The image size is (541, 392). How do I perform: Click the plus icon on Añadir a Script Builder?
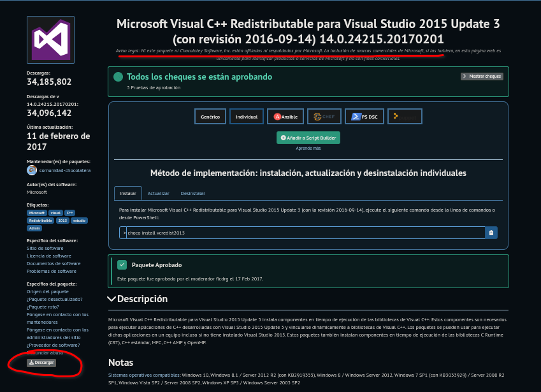coord(282,138)
